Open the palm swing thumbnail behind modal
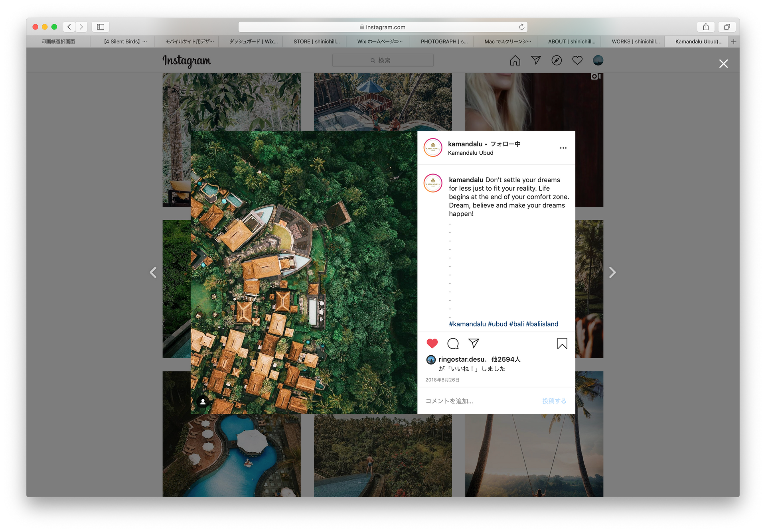The image size is (766, 532). (x=534, y=455)
